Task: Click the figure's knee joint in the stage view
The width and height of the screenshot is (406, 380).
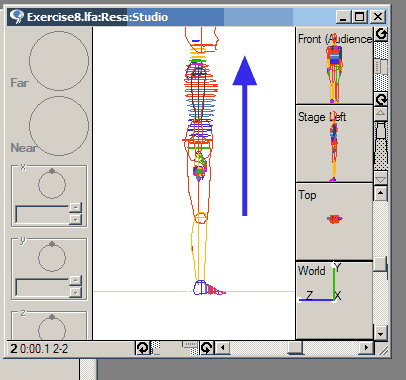Action: 200,218
